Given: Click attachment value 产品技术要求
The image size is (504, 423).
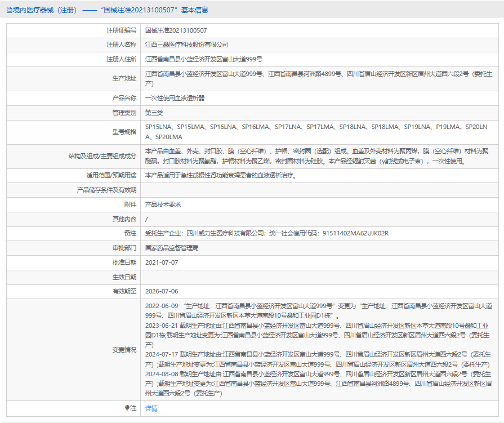Looking at the screenshot, I should tap(163, 204).
